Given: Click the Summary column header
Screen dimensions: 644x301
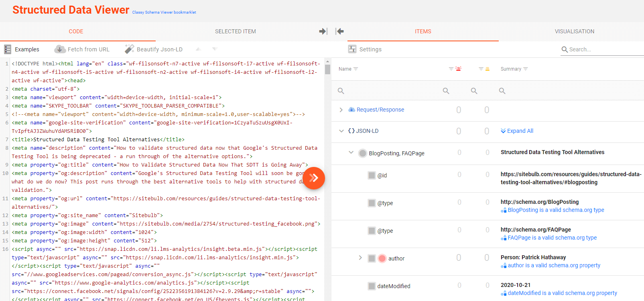Looking at the screenshot, I should tap(511, 69).
